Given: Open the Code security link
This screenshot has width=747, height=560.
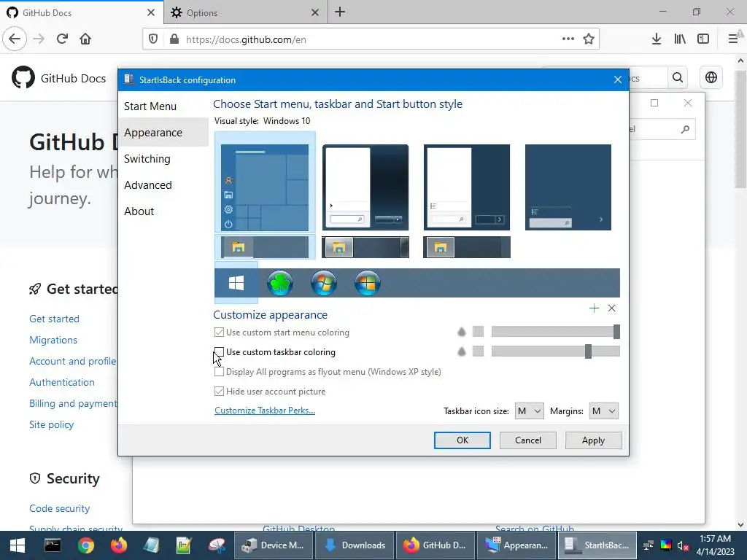Looking at the screenshot, I should coord(60,508).
